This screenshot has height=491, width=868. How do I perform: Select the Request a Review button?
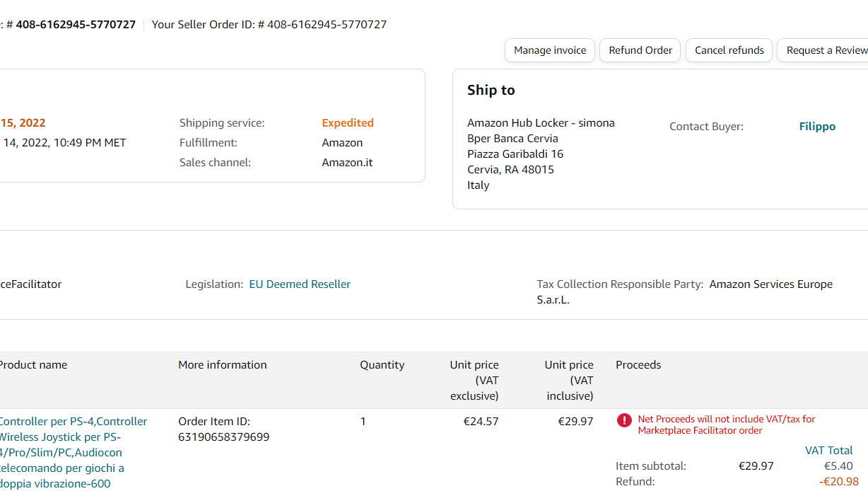826,50
